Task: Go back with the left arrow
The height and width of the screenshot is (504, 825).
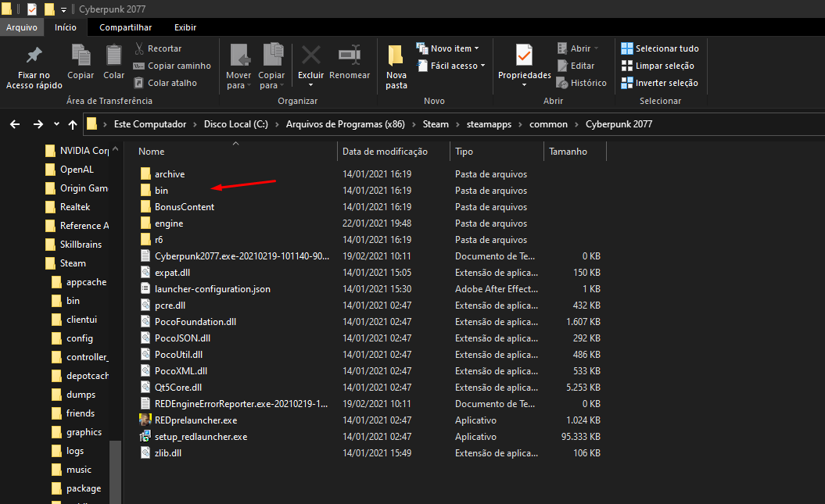Action: coord(15,124)
